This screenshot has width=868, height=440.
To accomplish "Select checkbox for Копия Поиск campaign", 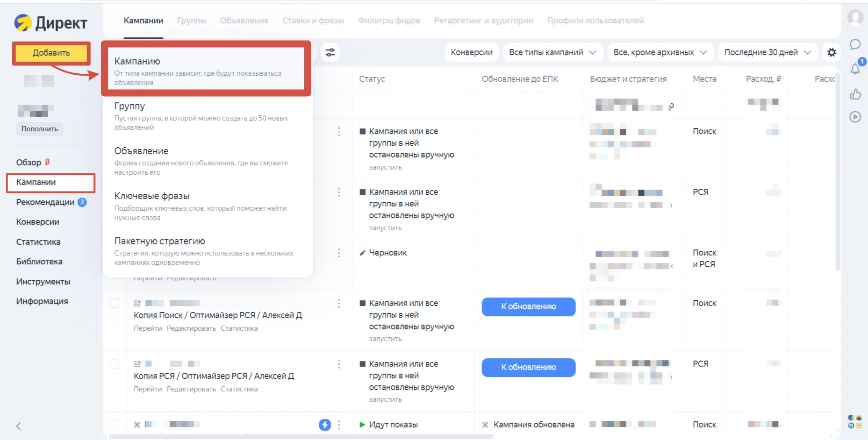I will [x=115, y=303].
